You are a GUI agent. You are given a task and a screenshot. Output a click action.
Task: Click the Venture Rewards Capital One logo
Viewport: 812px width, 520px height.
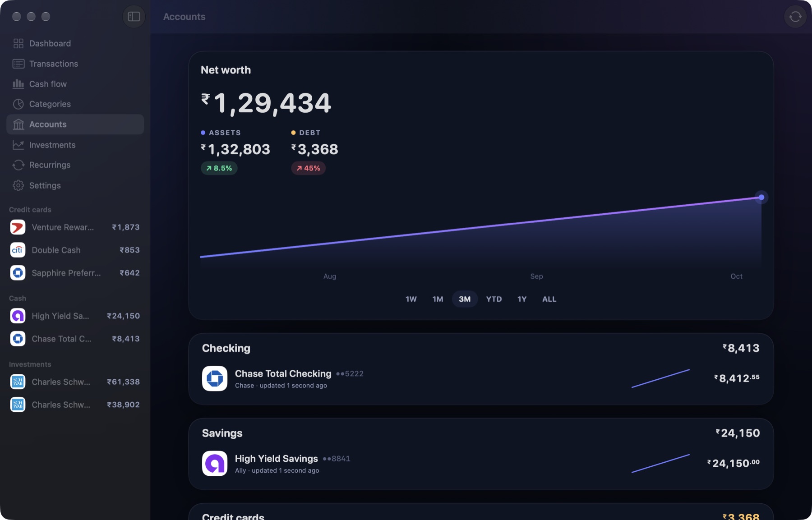18,227
